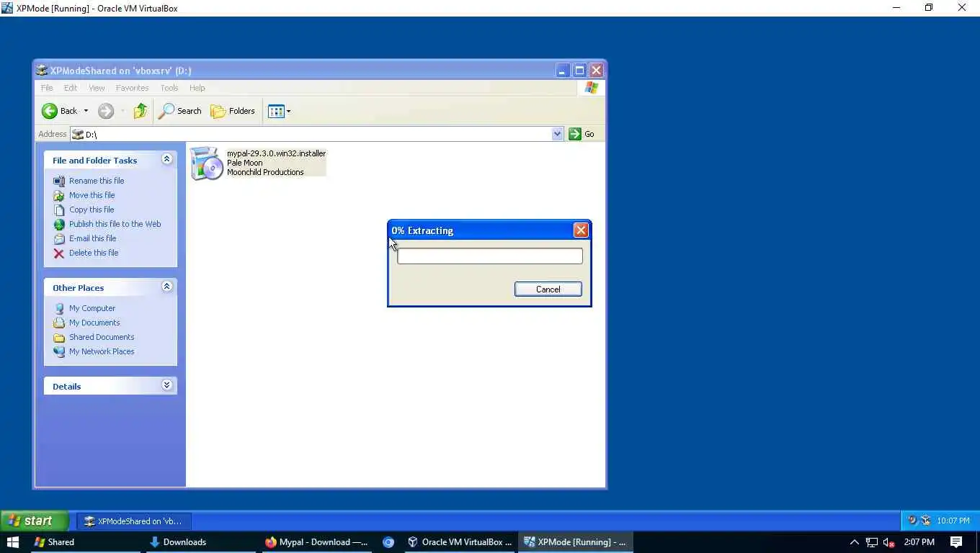Image resolution: width=980 pixels, height=553 pixels.
Task: Click Move this file
Action: 92,195
